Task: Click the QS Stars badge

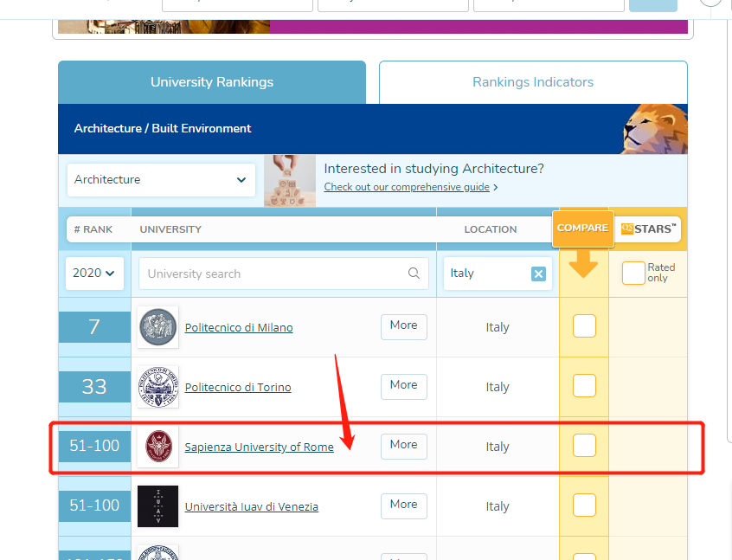Action: (649, 229)
